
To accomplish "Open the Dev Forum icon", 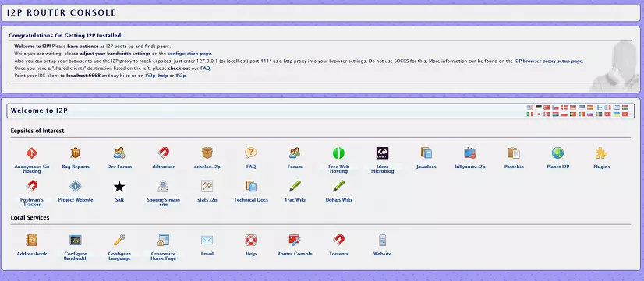I will 119,153.
